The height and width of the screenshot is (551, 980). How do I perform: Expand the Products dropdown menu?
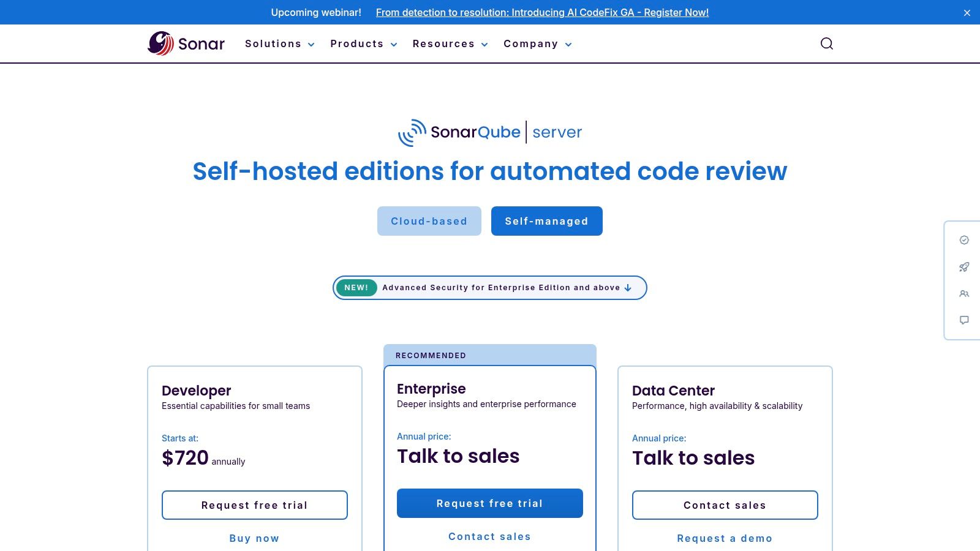coord(363,44)
